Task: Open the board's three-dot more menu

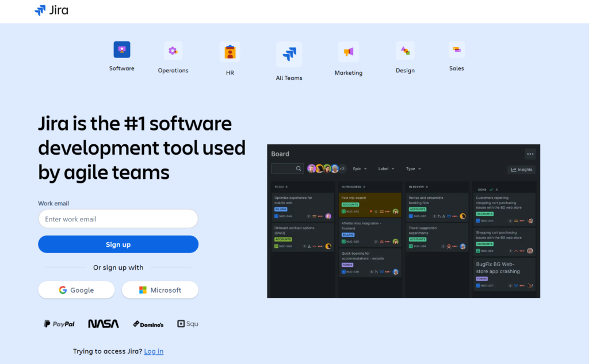Action: (x=530, y=154)
